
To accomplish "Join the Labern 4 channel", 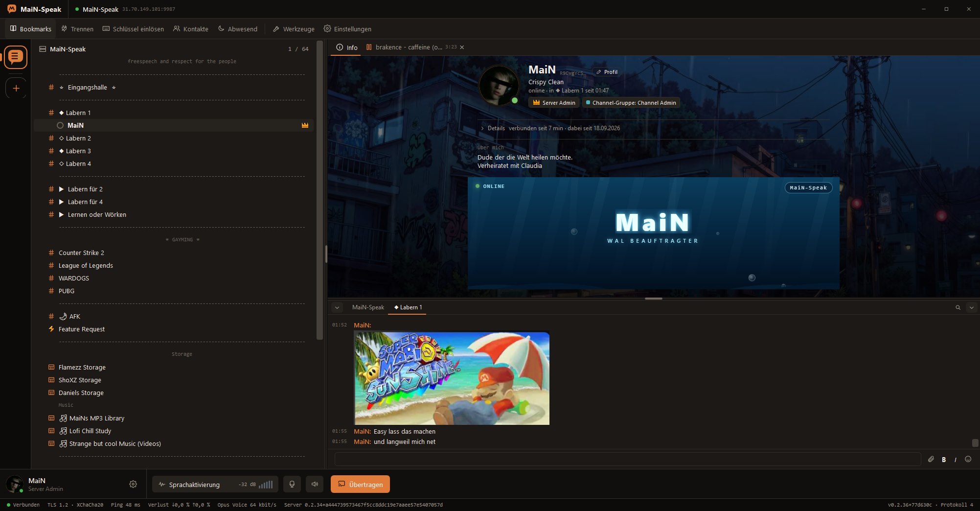I will [174, 164].
